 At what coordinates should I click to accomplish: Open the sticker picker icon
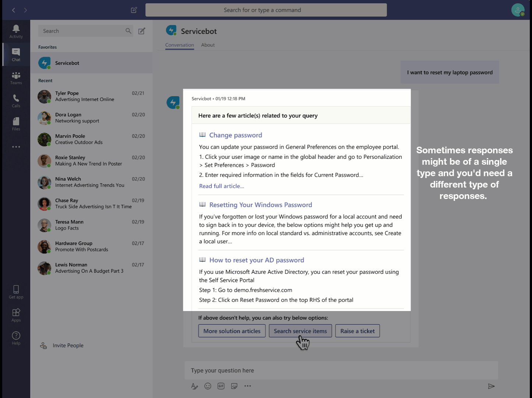[x=234, y=386]
